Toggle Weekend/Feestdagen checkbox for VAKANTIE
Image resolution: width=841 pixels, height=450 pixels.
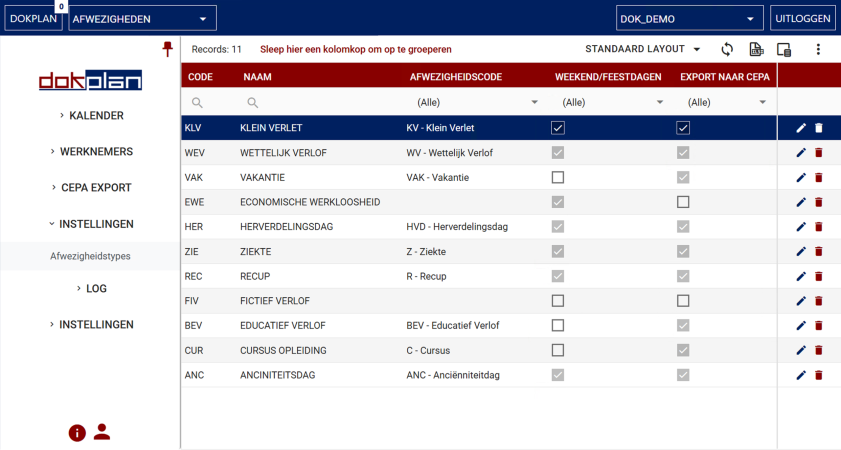(558, 177)
